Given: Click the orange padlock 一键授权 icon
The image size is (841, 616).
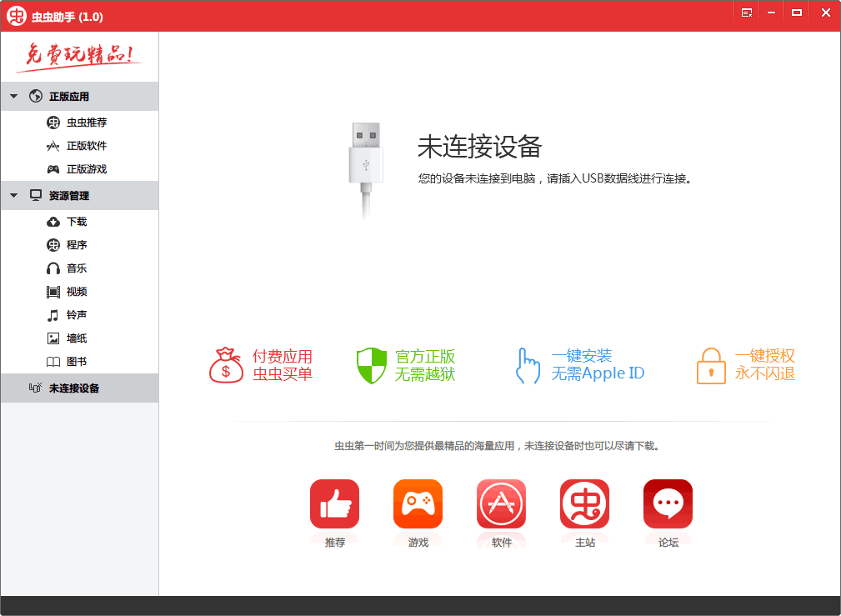Looking at the screenshot, I should point(711,365).
